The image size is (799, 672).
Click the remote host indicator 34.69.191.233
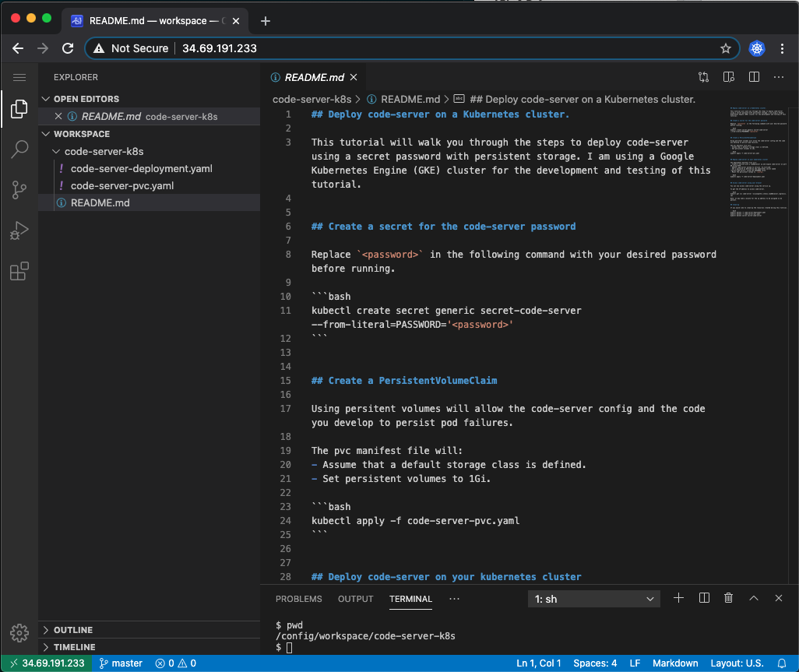47,663
